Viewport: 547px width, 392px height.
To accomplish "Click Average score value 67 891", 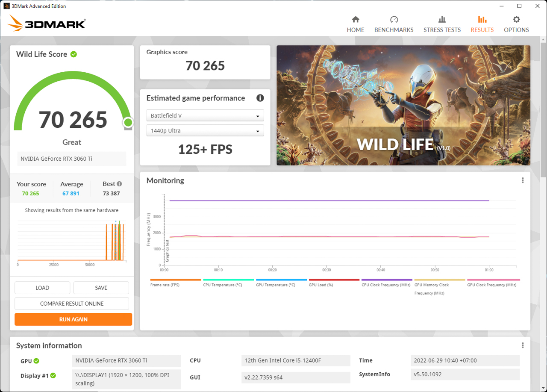I will 71,194.
